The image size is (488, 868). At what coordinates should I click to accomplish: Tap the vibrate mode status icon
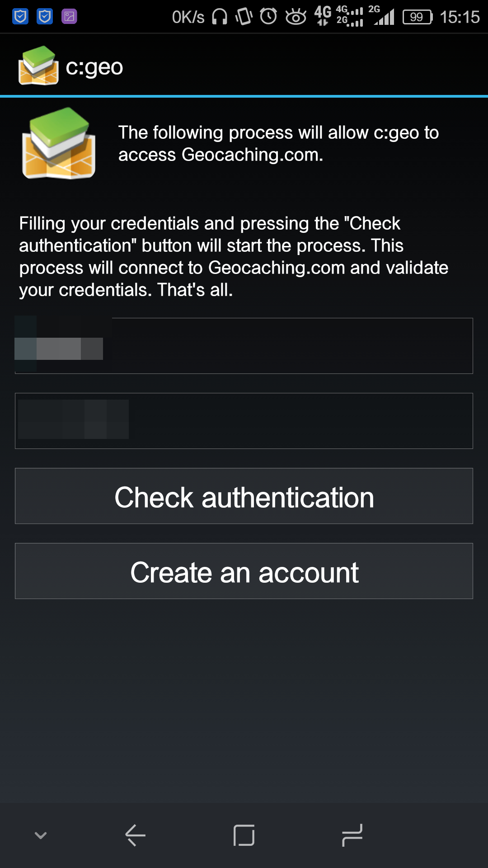tap(244, 17)
